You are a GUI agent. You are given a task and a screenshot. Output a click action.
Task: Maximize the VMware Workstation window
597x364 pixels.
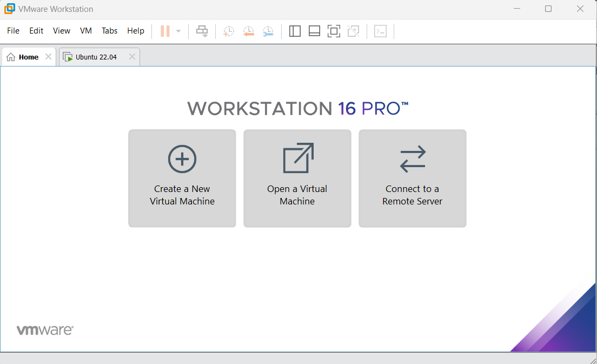(548, 9)
